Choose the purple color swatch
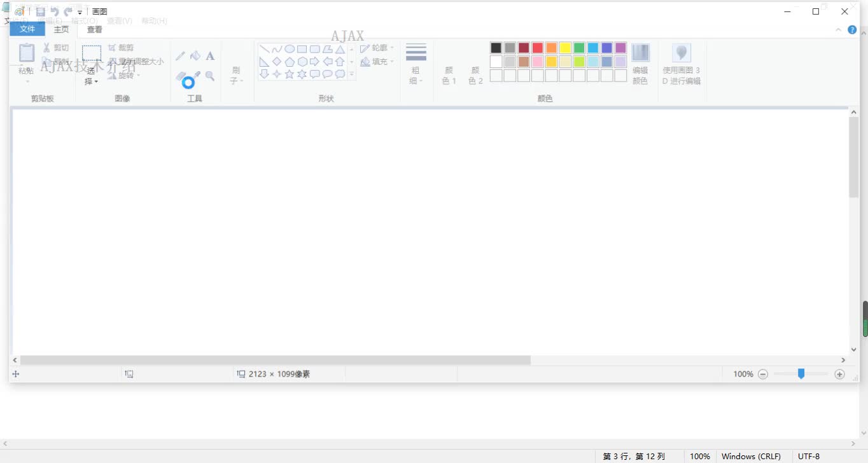Image resolution: width=868 pixels, height=463 pixels. (x=620, y=48)
